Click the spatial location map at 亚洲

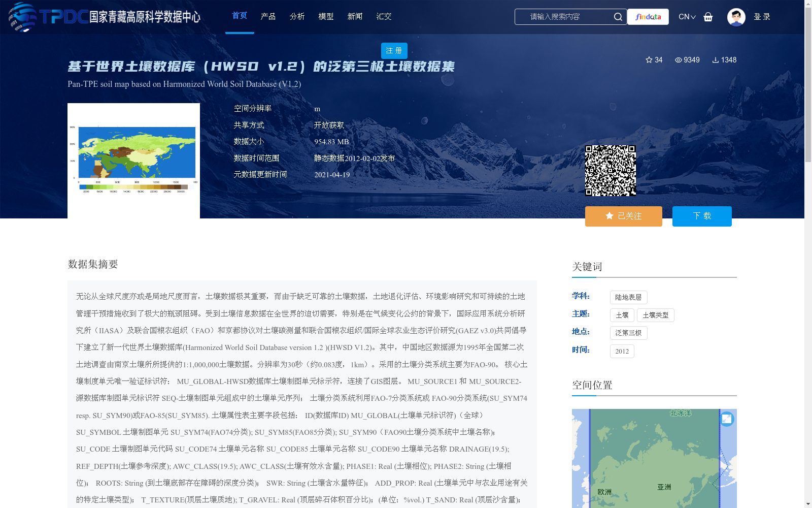coord(664,487)
